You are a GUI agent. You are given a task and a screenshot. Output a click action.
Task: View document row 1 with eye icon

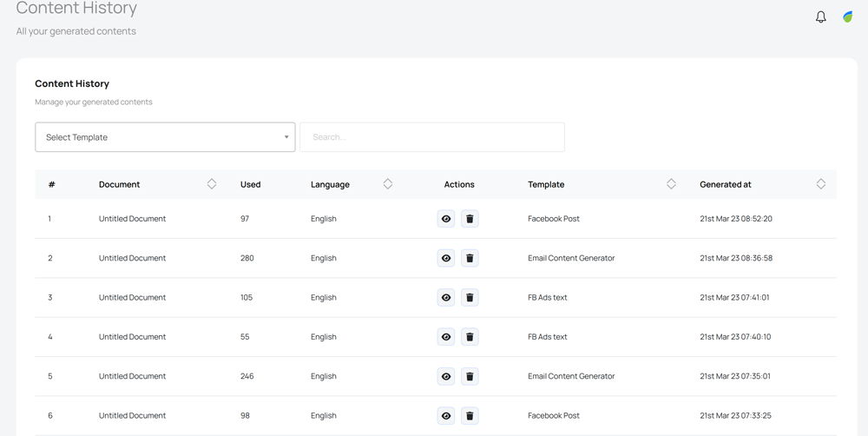[446, 219]
